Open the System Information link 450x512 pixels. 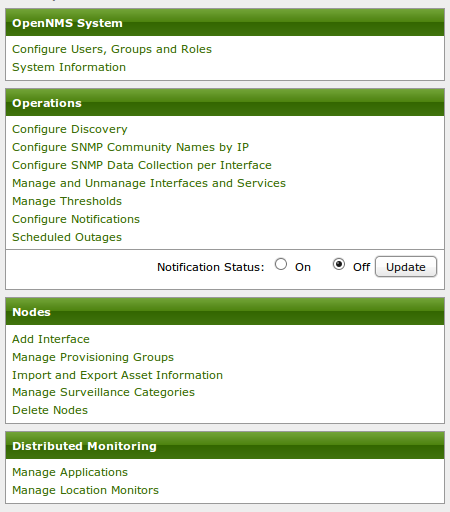tap(69, 67)
